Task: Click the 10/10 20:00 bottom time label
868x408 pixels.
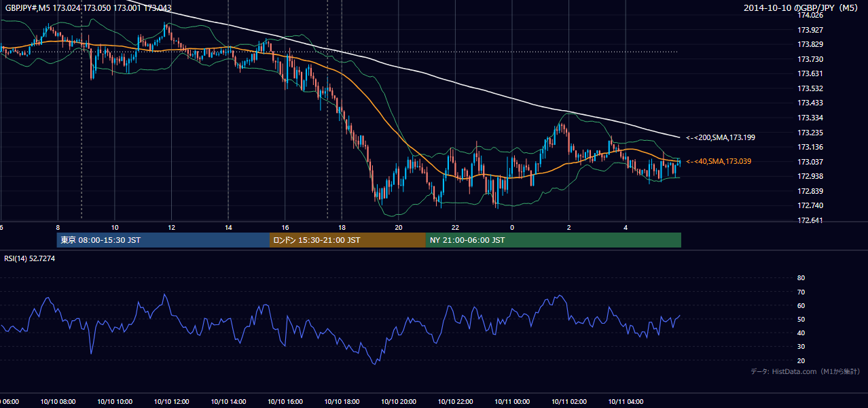Action: [x=399, y=402]
